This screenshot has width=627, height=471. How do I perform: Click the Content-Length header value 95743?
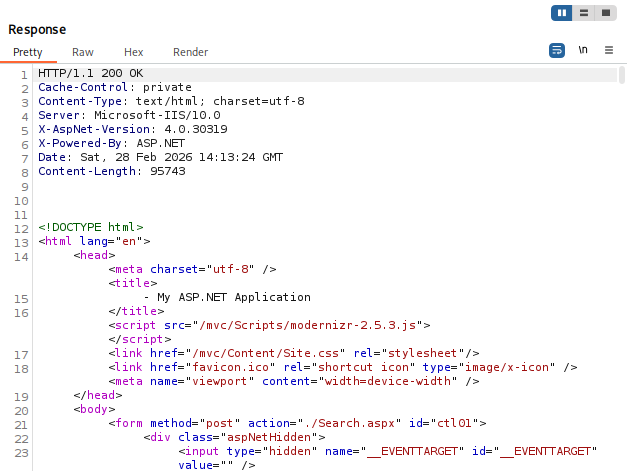(168, 172)
